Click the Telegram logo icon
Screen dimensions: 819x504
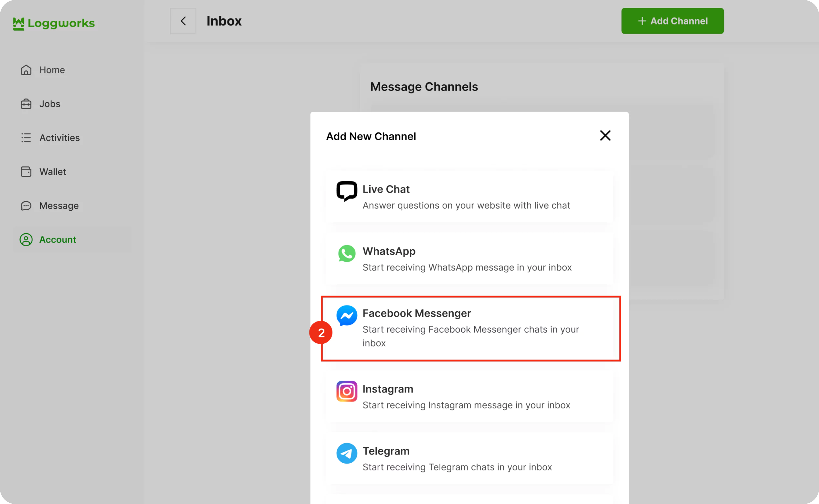347,453
